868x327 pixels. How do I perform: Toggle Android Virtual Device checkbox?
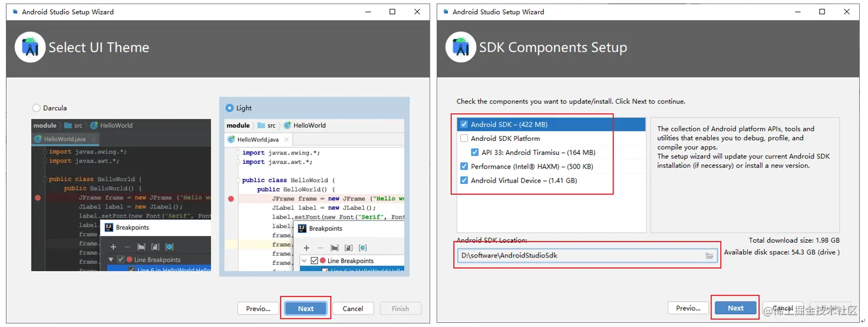pyautogui.click(x=464, y=180)
